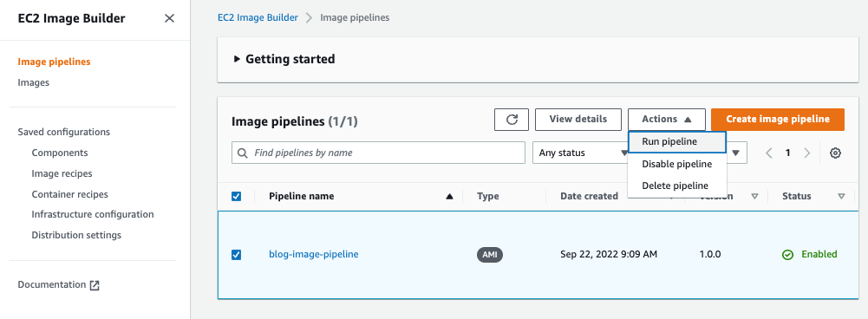Open table preferences gear icon
The image size is (868, 319).
pyautogui.click(x=835, y=153)
